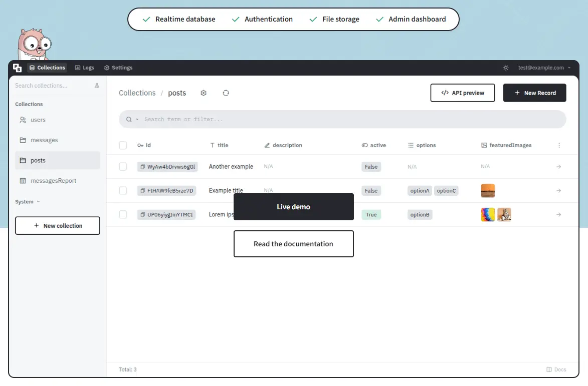Check the UPO6yiygImYTMCI row checkbox
The image size is (588, 386).
pyautogui.click(x=123, y=214)
